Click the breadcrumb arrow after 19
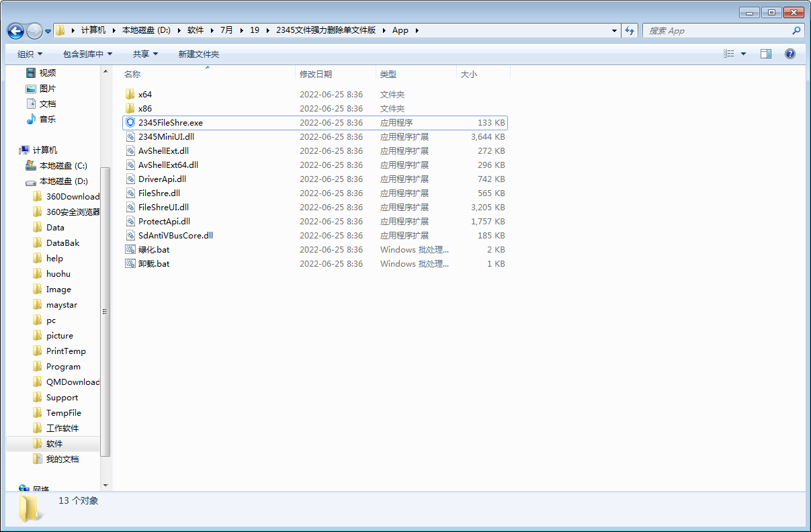Viewport: 811px width, 532px height. point(267,30)
